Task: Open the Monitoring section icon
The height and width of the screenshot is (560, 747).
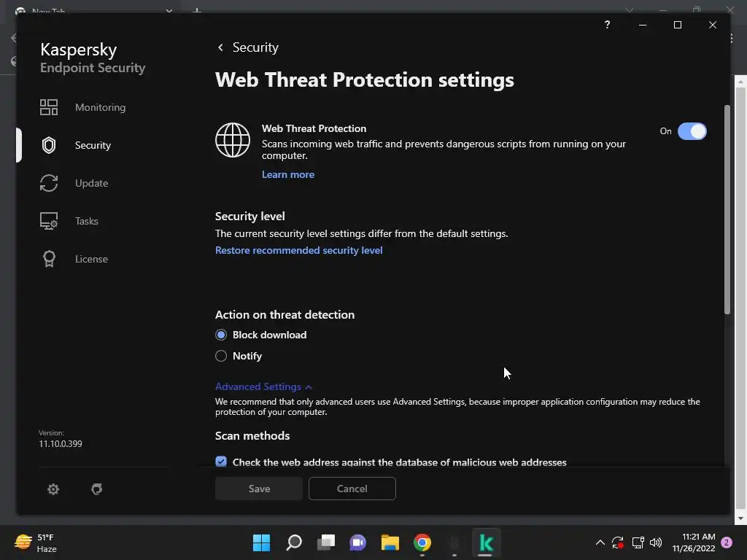Action: (49, 107)
